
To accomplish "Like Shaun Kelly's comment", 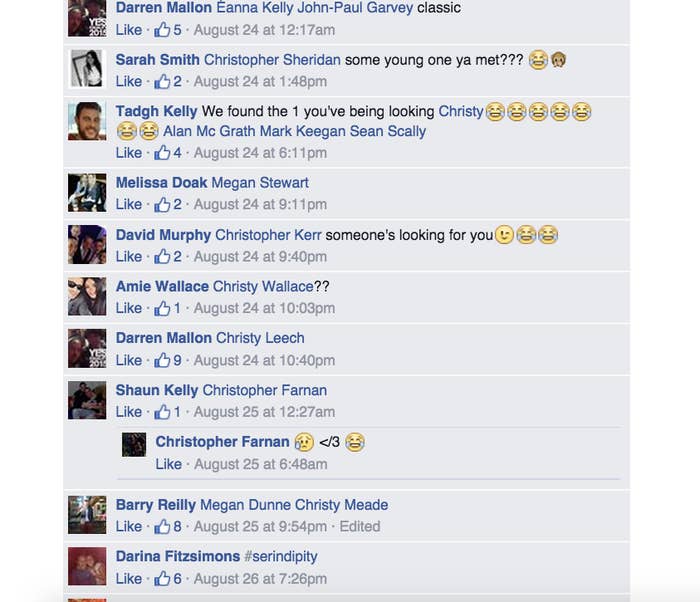I will click(x=129, y=412).
